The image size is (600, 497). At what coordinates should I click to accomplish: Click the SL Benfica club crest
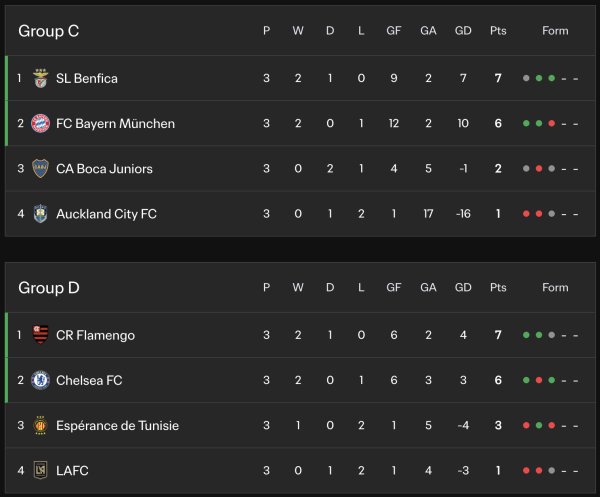pos(40,78)
